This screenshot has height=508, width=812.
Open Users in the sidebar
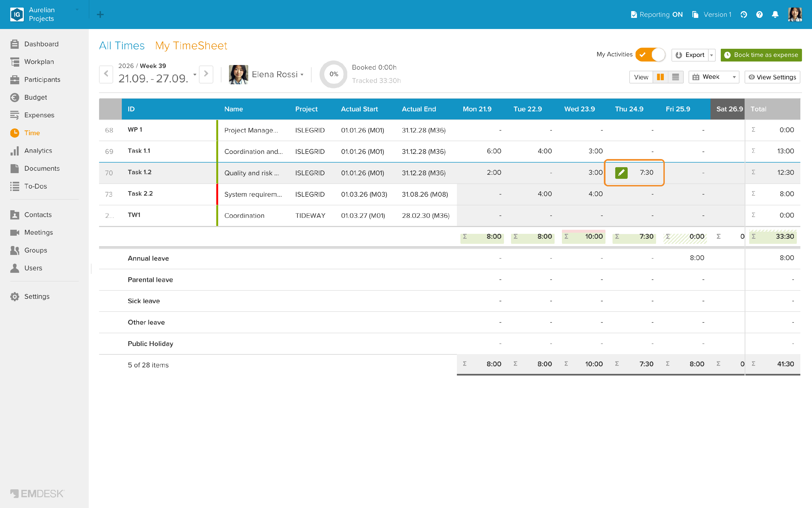click(26, 268)
